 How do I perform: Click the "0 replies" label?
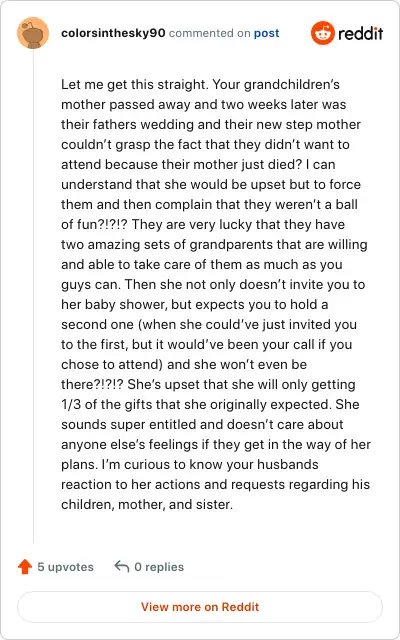click(159, 567)
